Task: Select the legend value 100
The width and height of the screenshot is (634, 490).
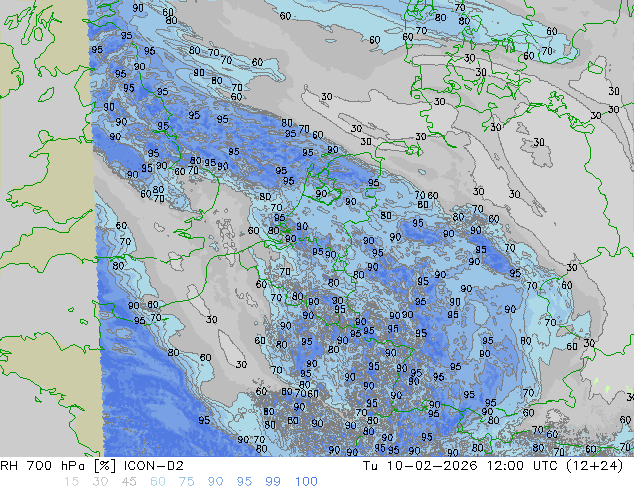Action: pyautogui.click(x=306, y=482)
